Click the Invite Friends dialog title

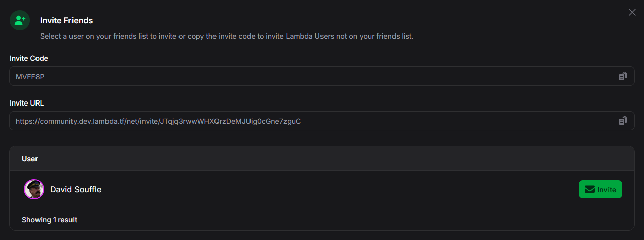point(66,21)
